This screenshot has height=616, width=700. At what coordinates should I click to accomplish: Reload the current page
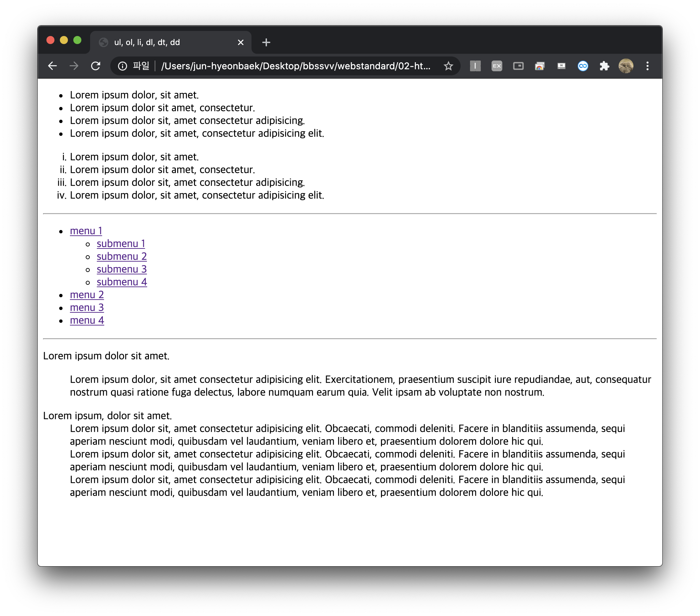pyautogui.click(x=95, y=66)
